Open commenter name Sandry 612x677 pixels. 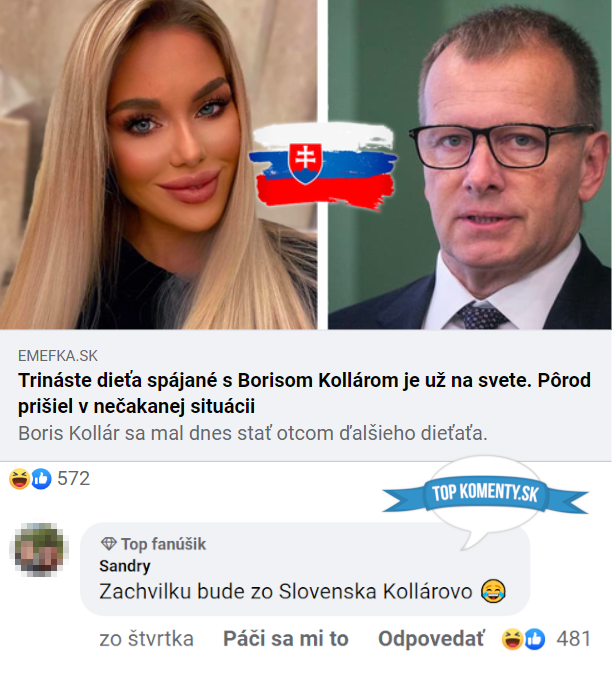[x=125, y=566]
